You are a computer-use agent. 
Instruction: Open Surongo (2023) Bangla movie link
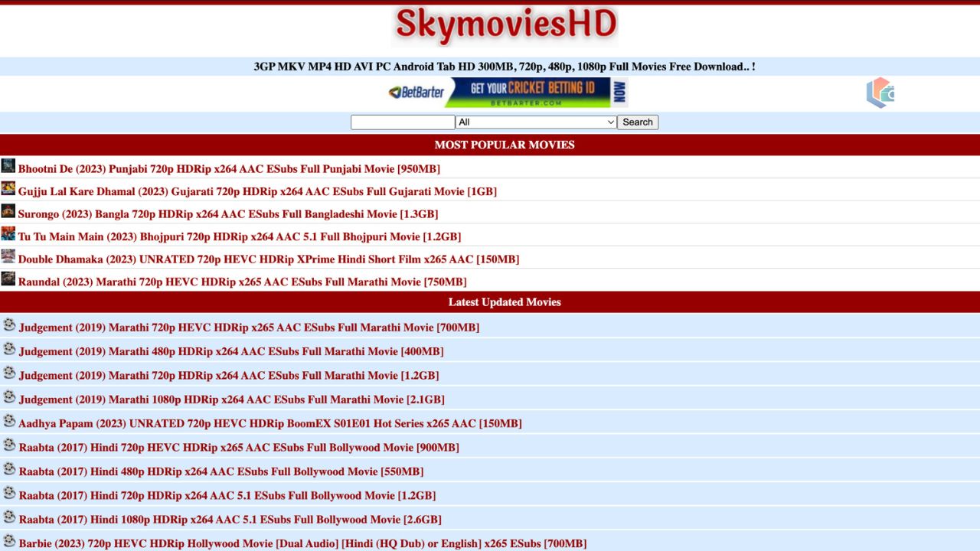[228, 214]
